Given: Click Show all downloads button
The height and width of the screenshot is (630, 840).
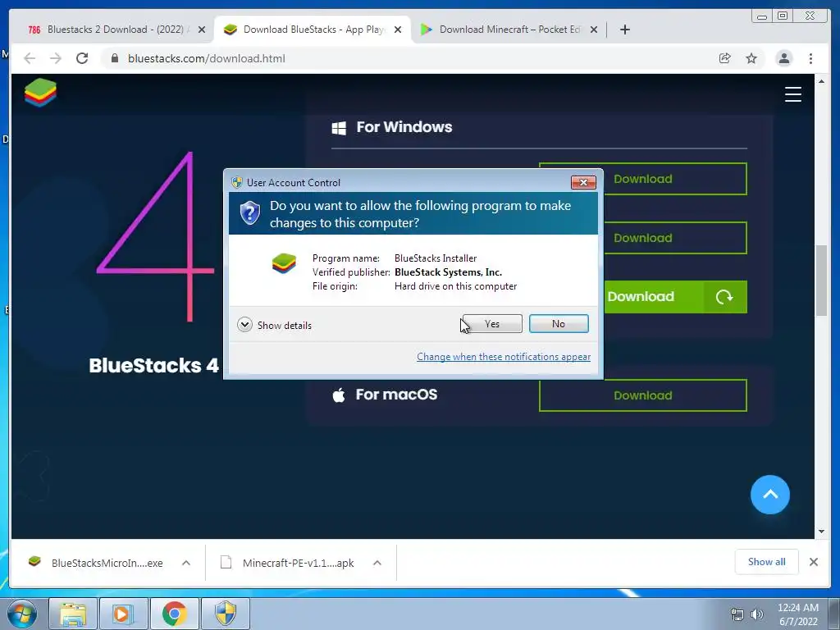Looking at the screenshot, I should [x=767, y=561].
